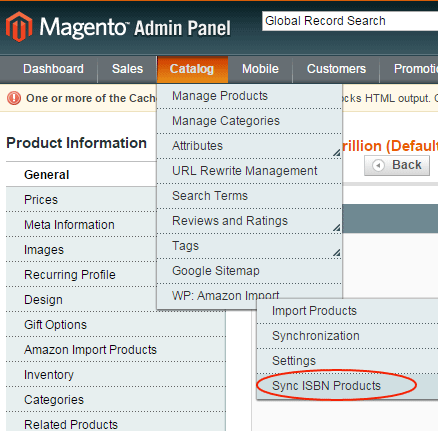This screenshot has width=438, height=431.
Task: Open the Dashboard menu
Action: coord(53,69)
